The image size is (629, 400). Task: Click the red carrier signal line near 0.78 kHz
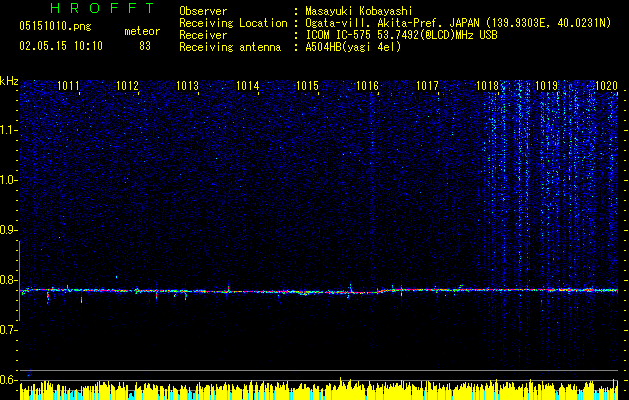tap(319, 290)
